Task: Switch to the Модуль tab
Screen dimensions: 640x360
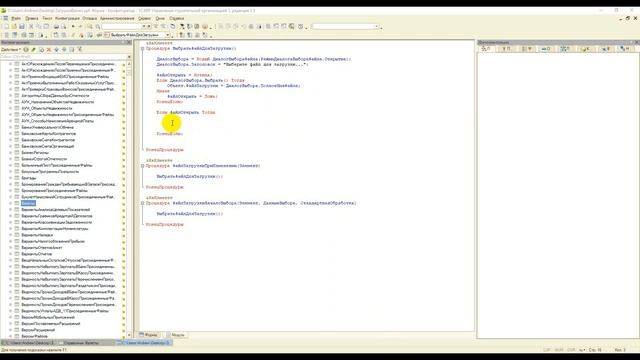Action: pos(176,335)
